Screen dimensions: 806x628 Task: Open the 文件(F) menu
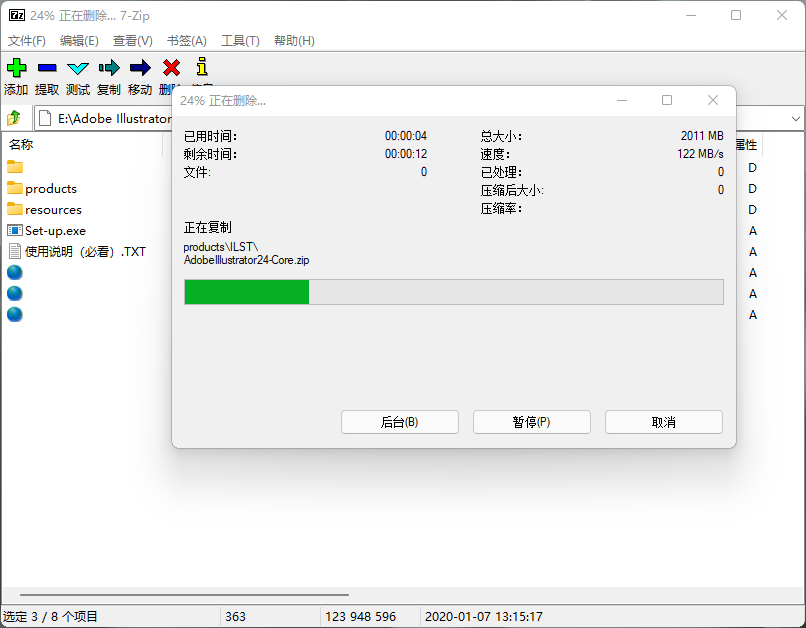pyautogui.click(x=27, y=41)
